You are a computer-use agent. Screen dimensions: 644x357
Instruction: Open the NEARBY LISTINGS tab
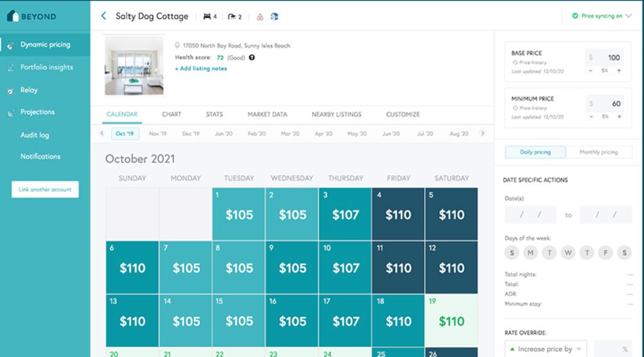(336, 114)
